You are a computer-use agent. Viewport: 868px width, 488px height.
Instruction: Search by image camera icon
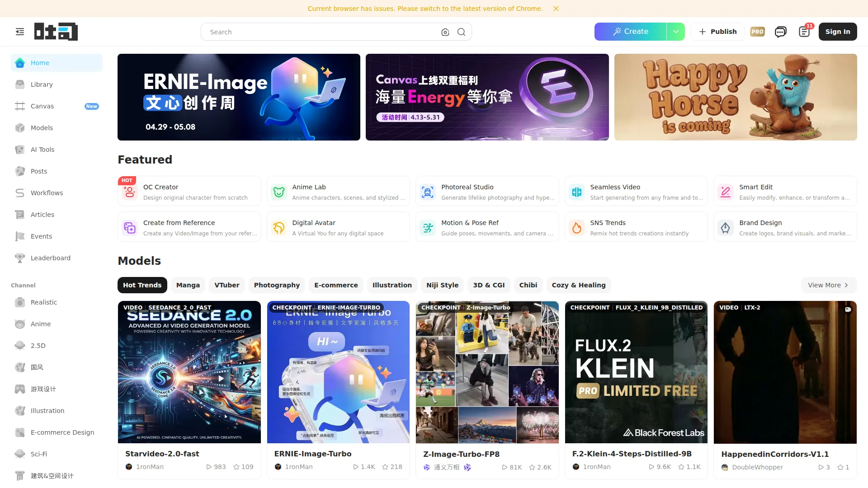[x=445, y=32]
